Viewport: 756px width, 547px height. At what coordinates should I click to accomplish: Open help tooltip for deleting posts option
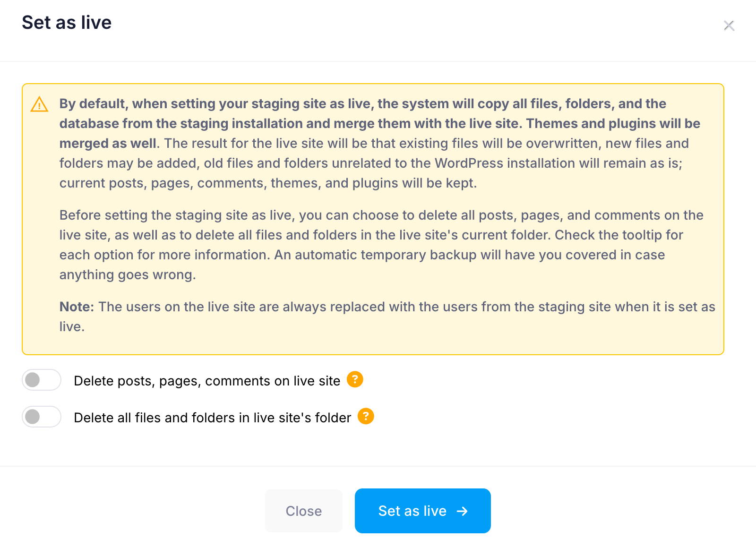click(355, 379)
